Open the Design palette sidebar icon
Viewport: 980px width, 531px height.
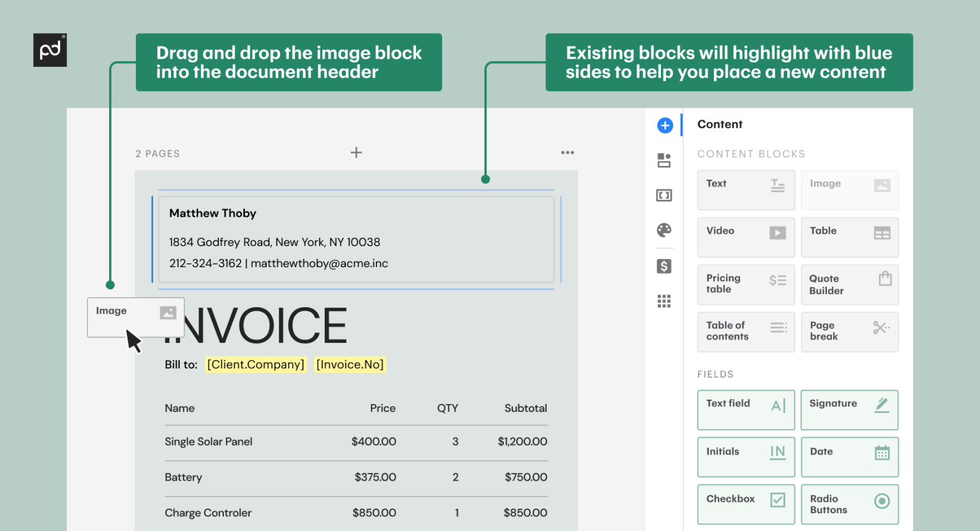[664, 230]
